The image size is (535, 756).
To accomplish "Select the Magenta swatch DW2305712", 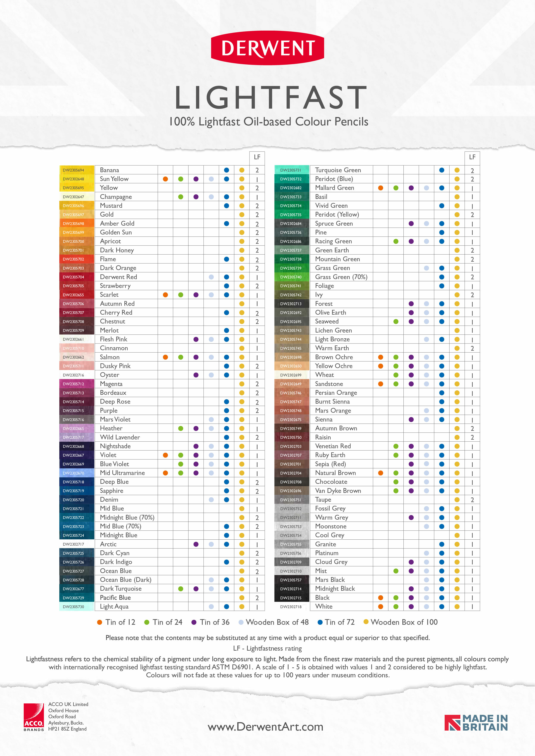I will [76, 384].
